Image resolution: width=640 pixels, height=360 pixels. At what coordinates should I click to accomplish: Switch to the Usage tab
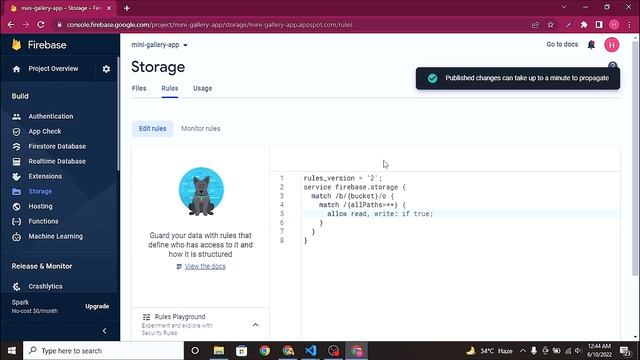[x=202, y=89]
